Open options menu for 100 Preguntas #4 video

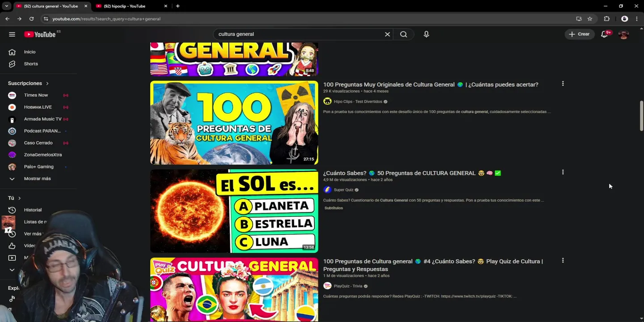coord(563,260)
